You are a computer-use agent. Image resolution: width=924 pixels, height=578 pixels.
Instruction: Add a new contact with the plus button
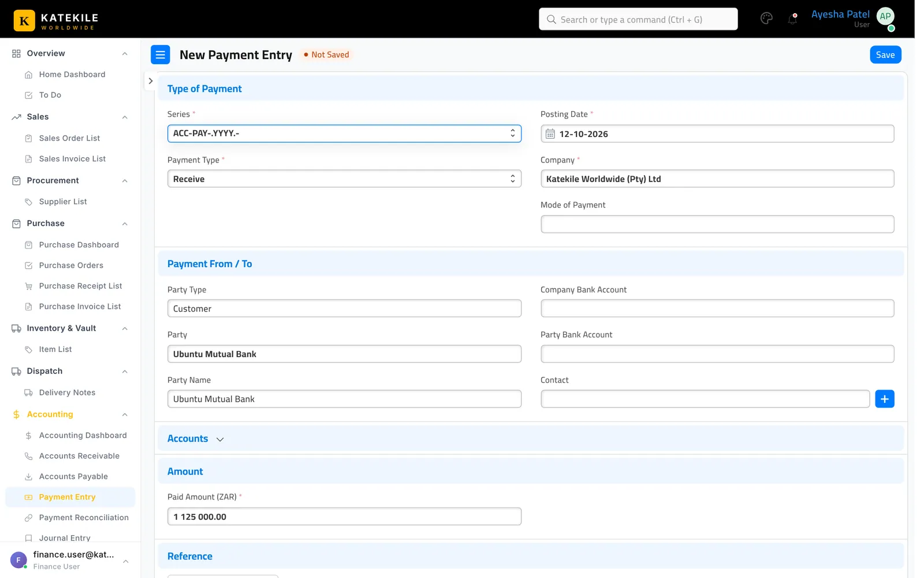[885, 399]
